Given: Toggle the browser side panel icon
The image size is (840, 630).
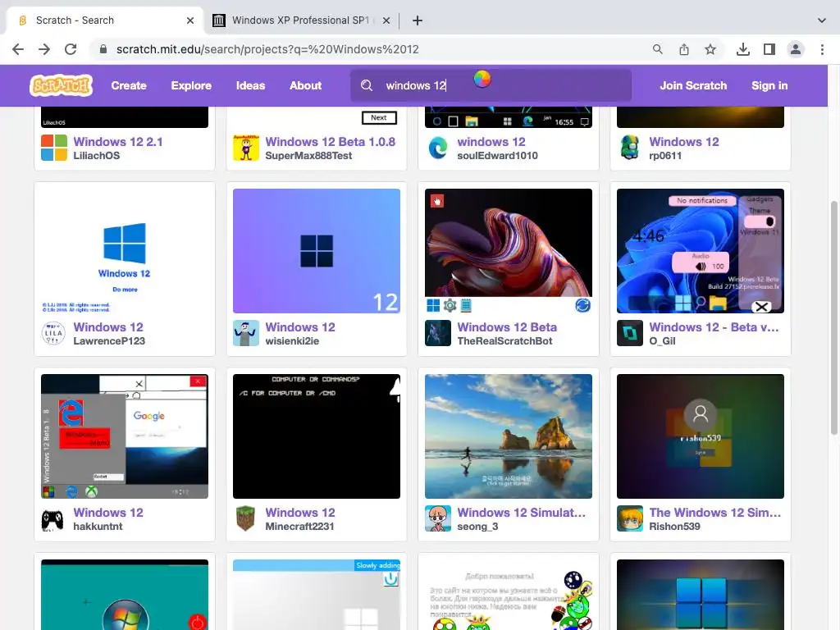Looking at the screenshot, I should click(769, 49).
